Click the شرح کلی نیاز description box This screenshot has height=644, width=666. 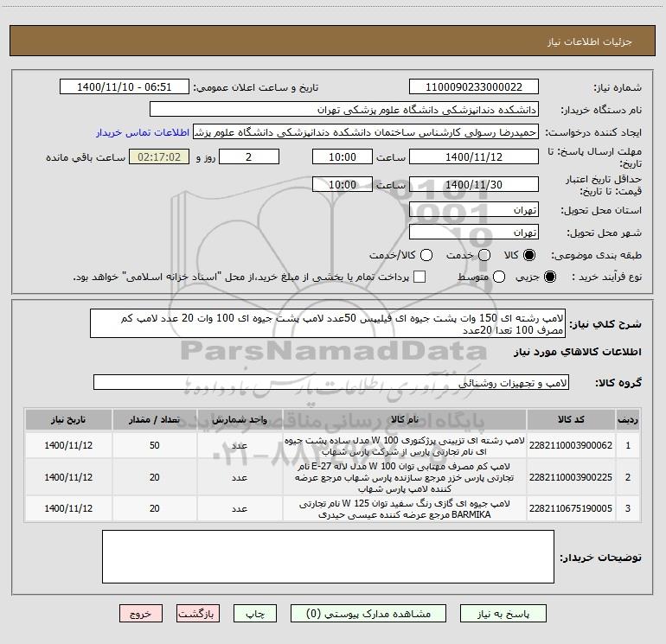click(328, 324)
